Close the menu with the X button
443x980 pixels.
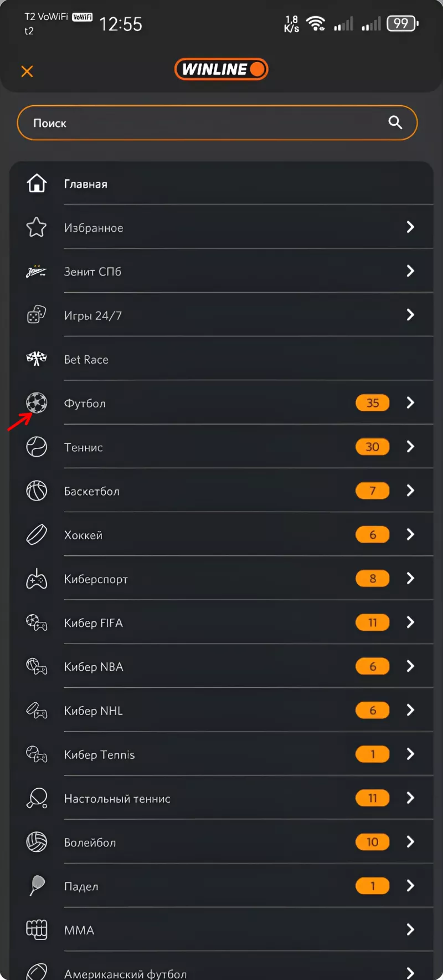(x=27, y=71)
